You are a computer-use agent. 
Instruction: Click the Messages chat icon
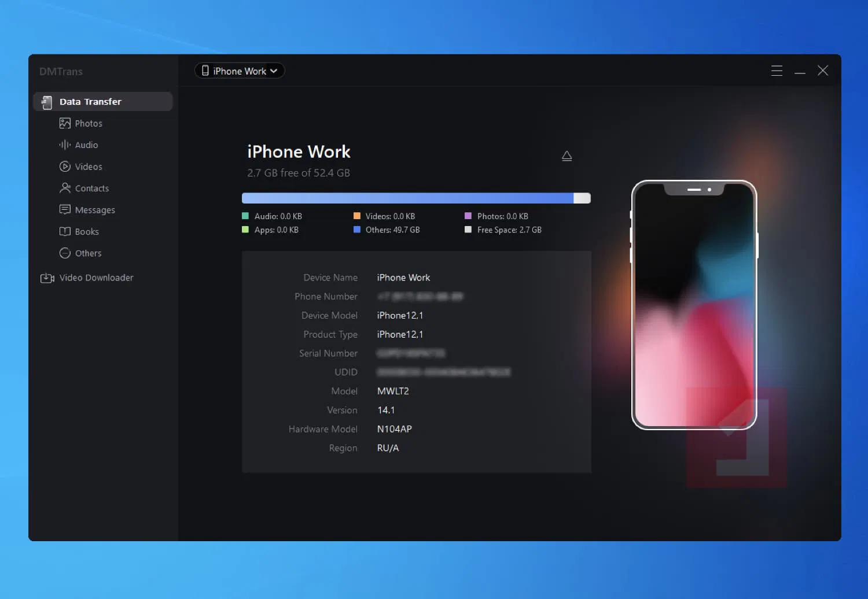(65, 209)
